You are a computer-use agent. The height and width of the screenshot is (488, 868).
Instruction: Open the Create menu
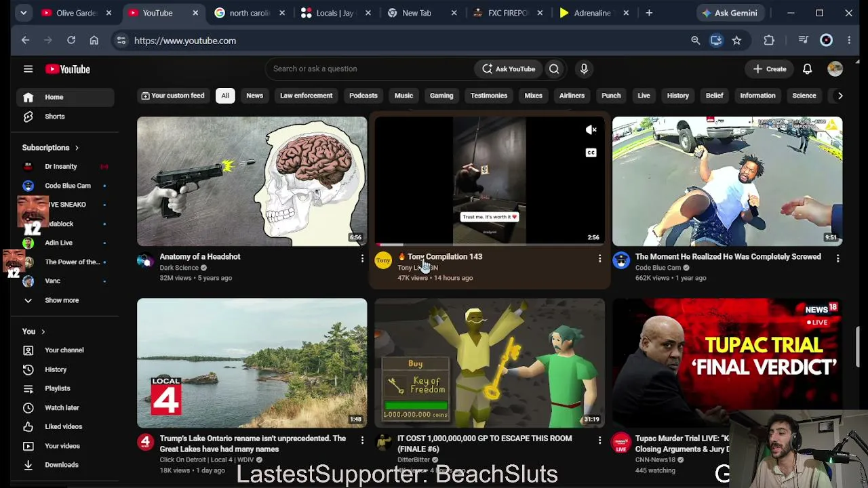(x=770, y=69)
